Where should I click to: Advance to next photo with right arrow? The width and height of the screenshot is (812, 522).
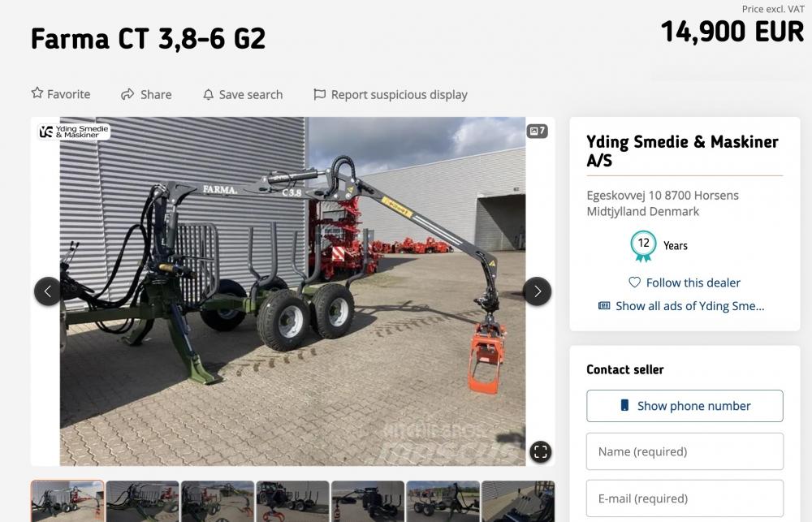tap(537, 291)
